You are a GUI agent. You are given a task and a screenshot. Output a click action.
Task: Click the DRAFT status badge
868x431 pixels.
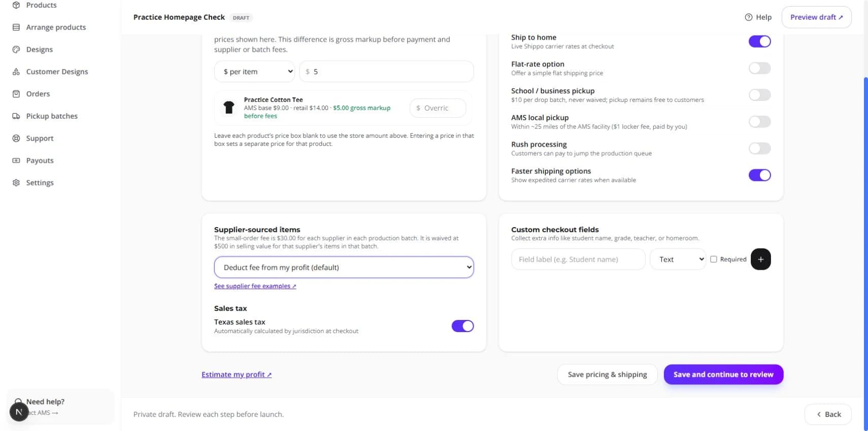click(x=241, y=18)
